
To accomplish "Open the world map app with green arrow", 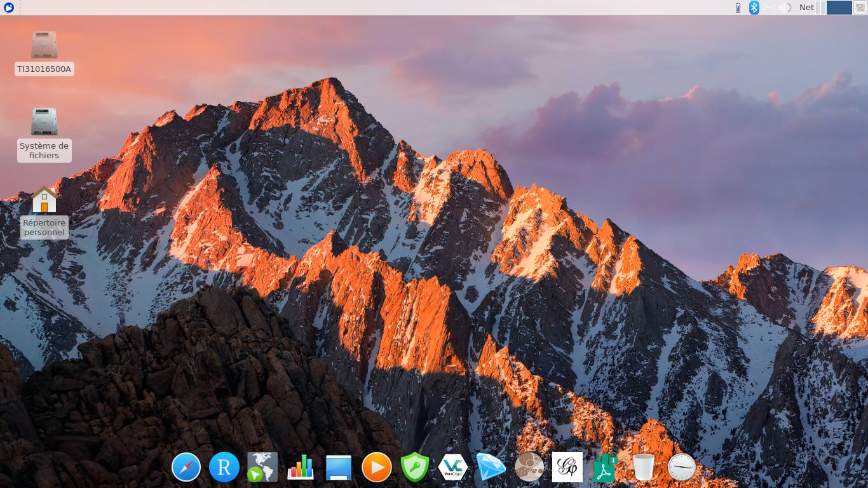I will tap(262, 468).
